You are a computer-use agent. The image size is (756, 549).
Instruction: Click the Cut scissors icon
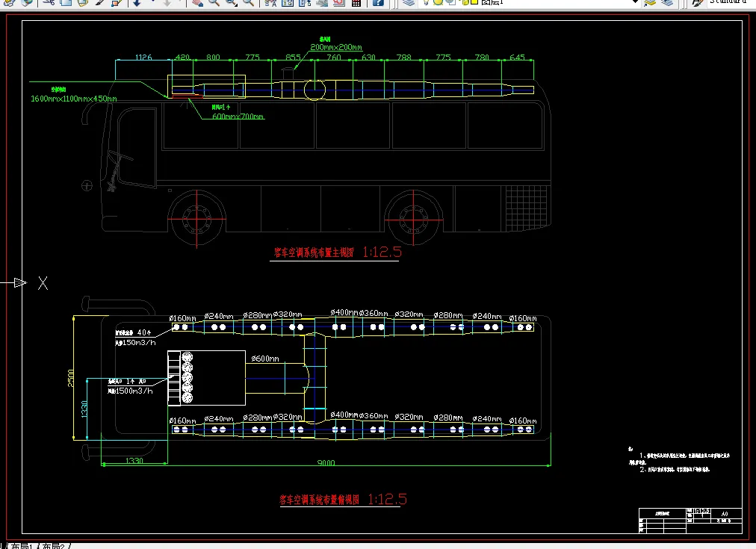tap(49, 2)
